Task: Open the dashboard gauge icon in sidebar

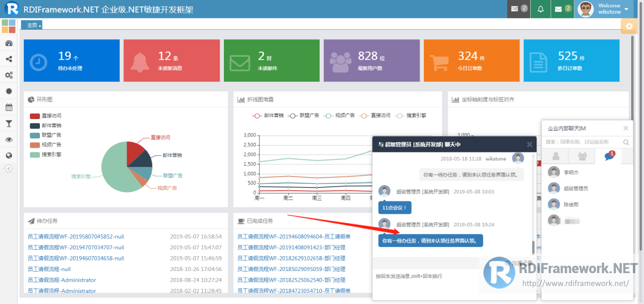Action: (9, 44)
